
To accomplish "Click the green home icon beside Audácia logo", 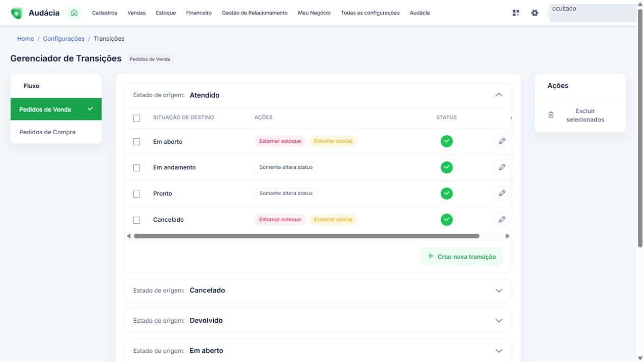I will tap(74, 13).
